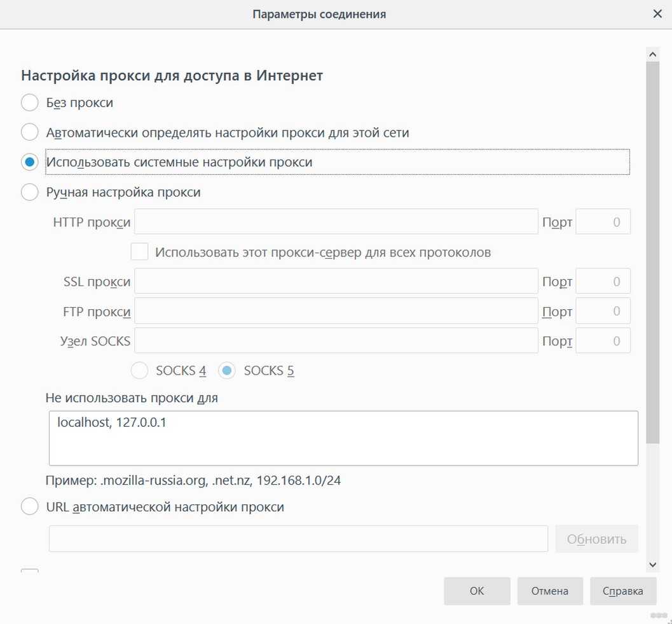Click the HTTP proxy port field
Viewport: 672px width, 624px height.
[x=603, y=222]
